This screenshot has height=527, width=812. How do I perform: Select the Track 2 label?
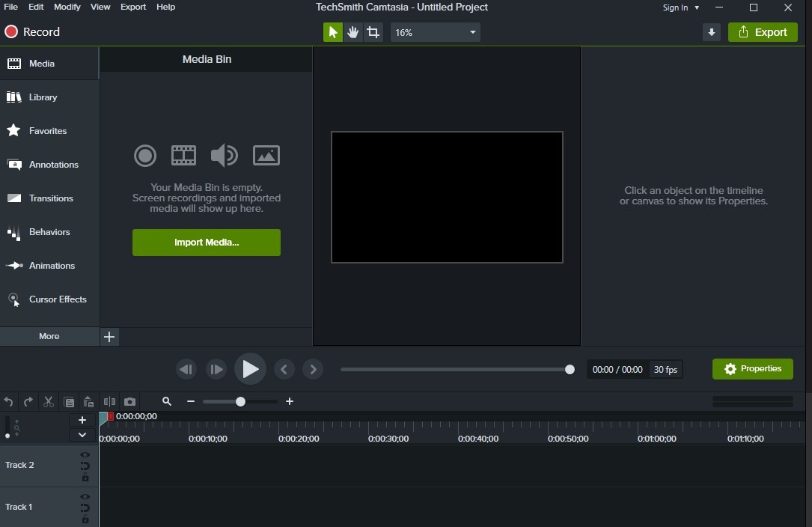point(19,465)
